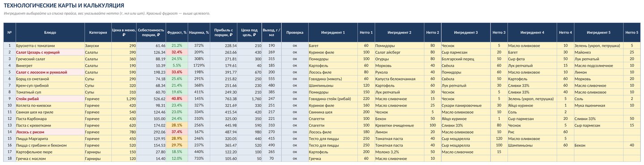Select the green food cost '5.5%'
The height and width of the screenshot is (165, 644).
[x=177, y=65]
